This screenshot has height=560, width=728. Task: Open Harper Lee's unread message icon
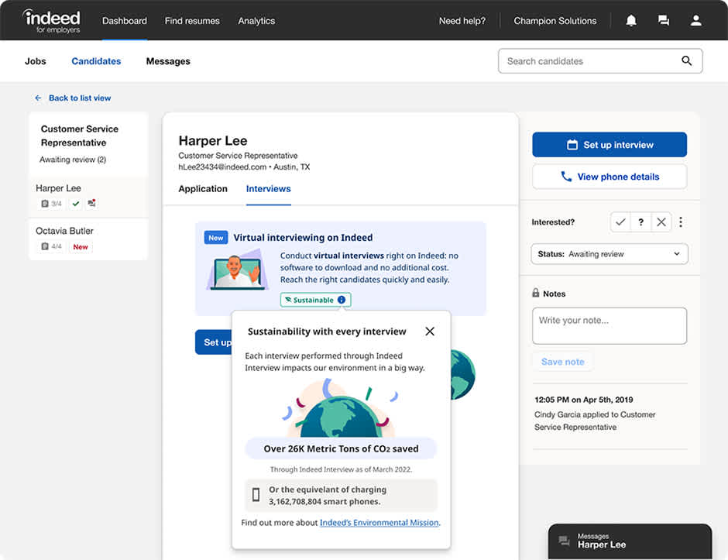tap(92, 203)
